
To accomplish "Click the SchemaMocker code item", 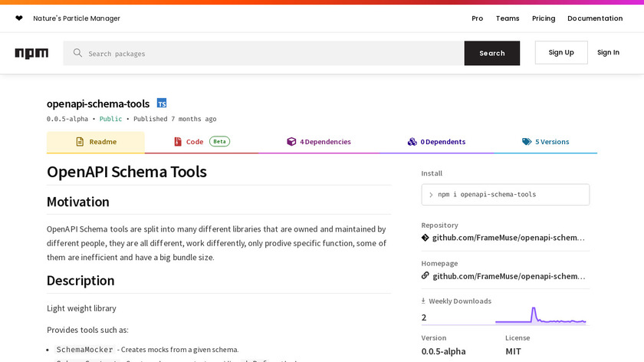I will pyautogui.click(x=84, y=349).
